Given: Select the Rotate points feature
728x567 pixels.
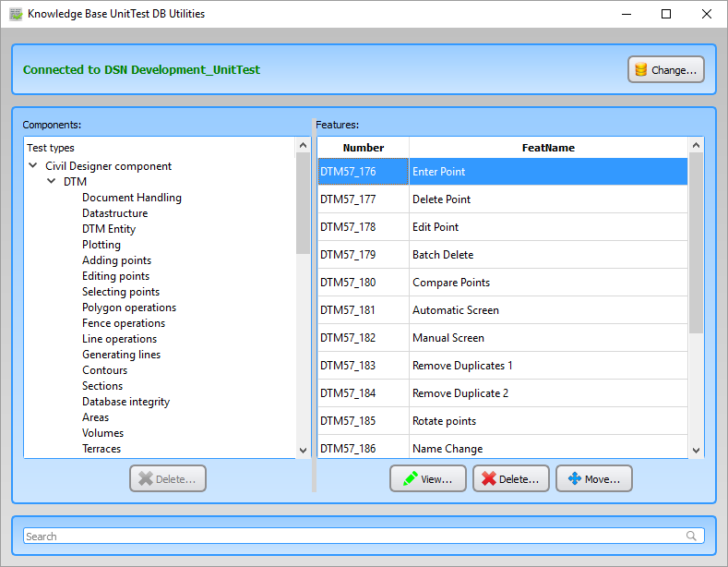Looking at the screenshot, I should (x=502, y=421).
